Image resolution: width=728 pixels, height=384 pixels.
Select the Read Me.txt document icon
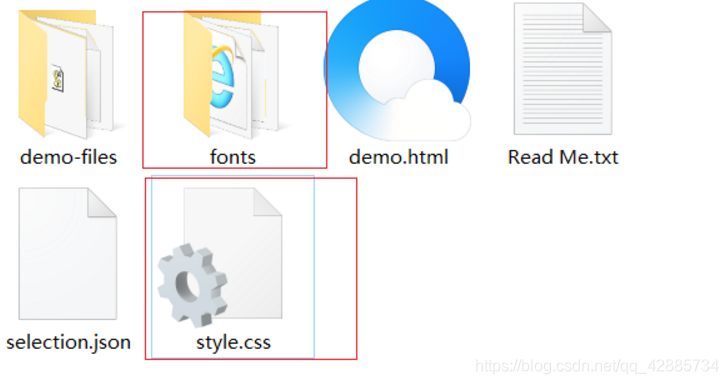click(562, 69)
